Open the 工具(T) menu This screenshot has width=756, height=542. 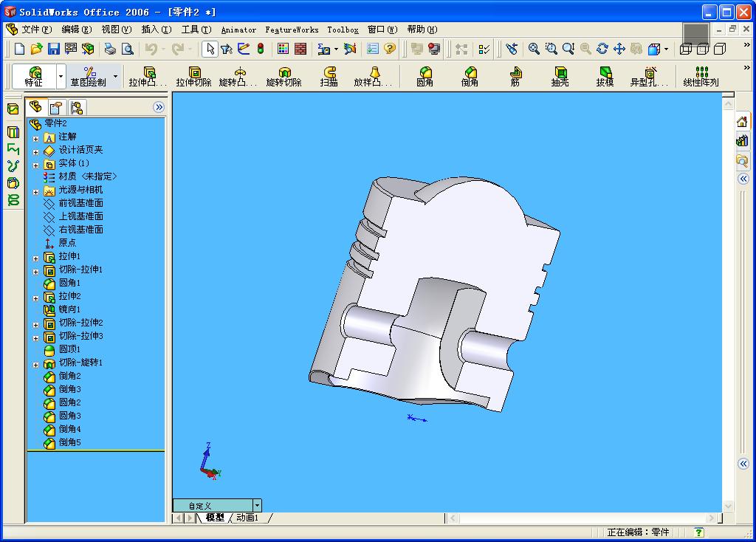click(196, 30)
